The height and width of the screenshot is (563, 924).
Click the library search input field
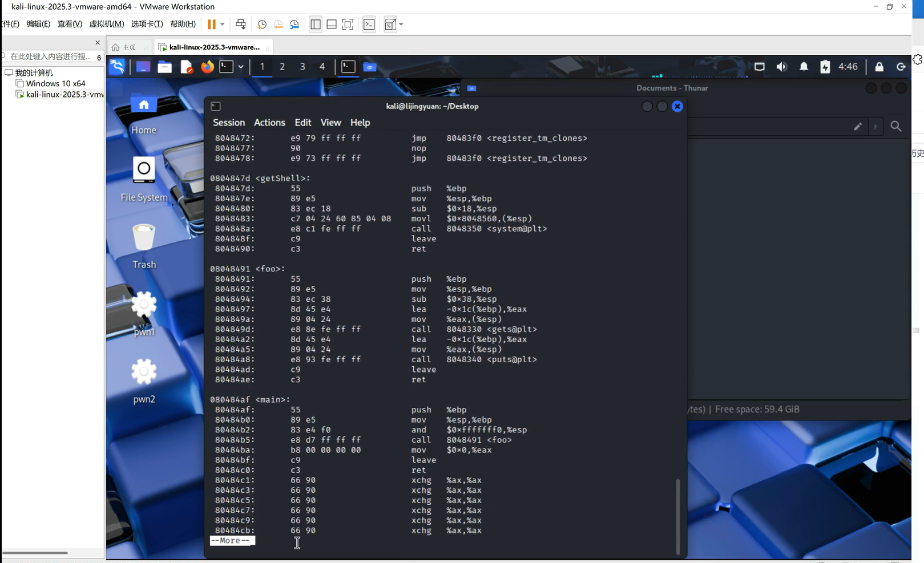[50, 56]
